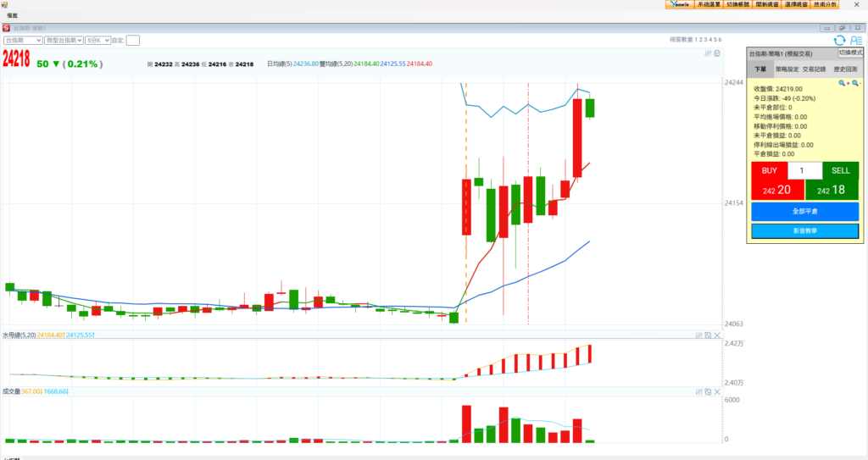Click the zoom-in magnifier in order panel
Screen dimensions: 868x460
coord(843,83)
